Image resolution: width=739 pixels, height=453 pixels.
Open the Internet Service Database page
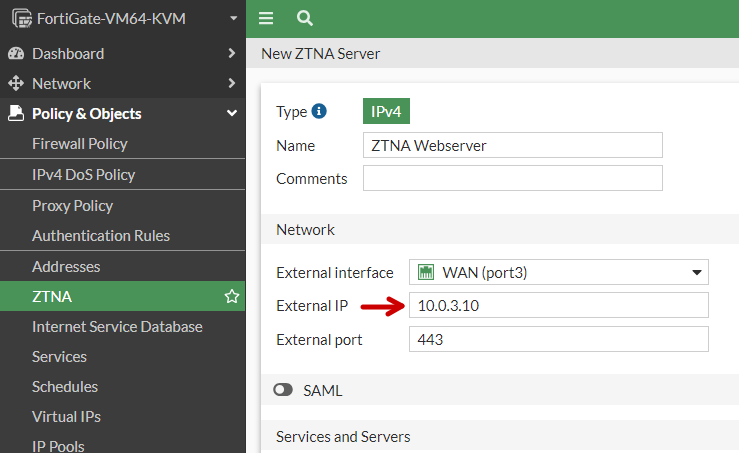pyautogui.click(x=117, y=326)
